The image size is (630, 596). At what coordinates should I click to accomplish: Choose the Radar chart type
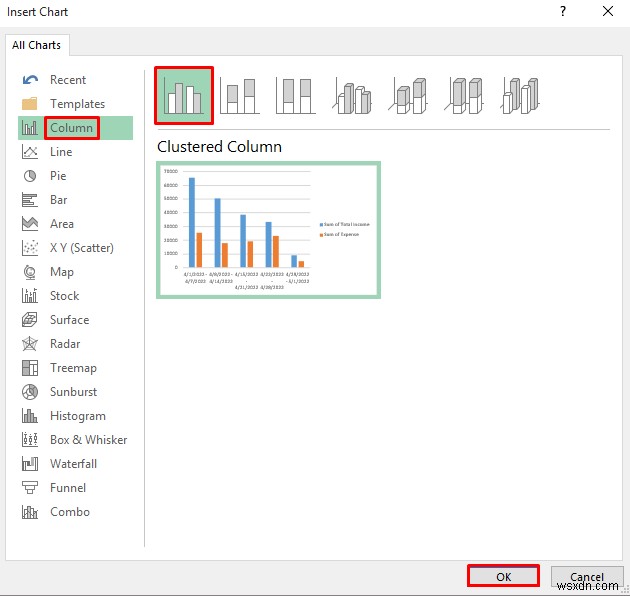pos(65,344)
